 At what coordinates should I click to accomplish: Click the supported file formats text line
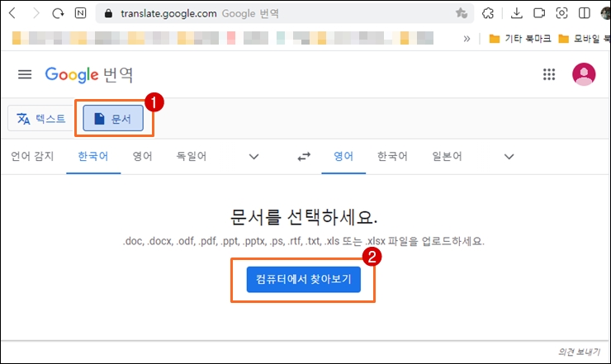pos(304,241)
